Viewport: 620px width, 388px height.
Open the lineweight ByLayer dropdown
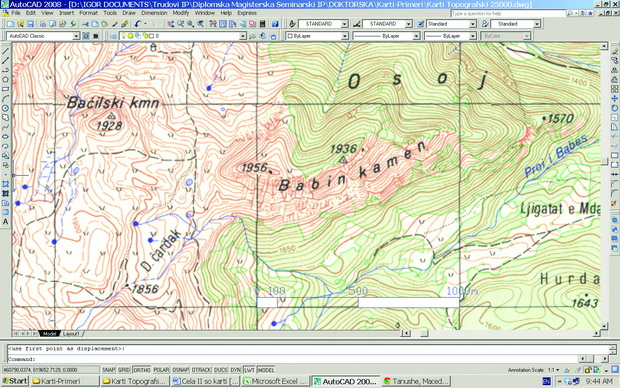tap(473, 36)
